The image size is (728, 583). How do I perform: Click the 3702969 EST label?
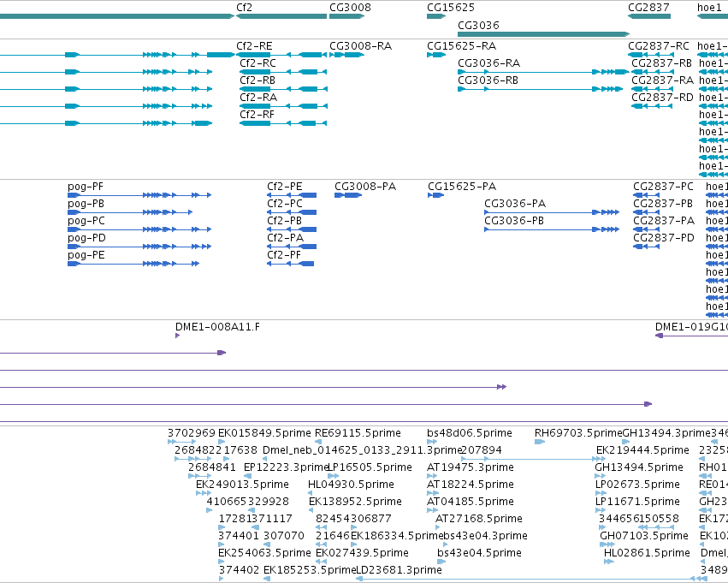[x=192, y=433]
